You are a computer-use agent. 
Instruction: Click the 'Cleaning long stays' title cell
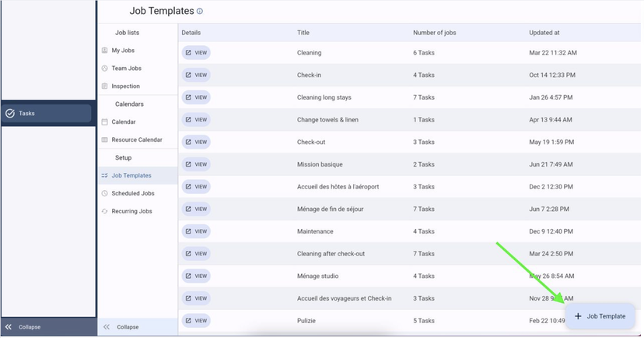[324, 97]
